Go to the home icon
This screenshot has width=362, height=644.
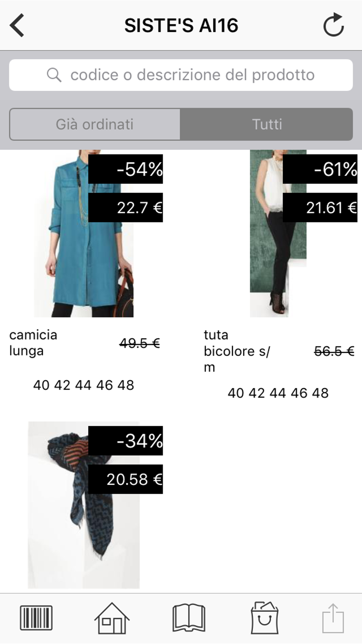tap(112, 618)
